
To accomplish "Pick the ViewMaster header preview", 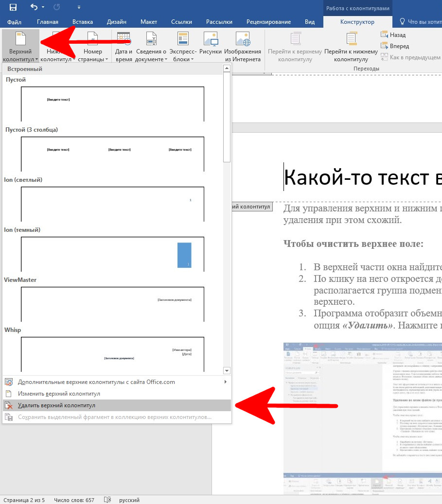I will pos(113,304).
